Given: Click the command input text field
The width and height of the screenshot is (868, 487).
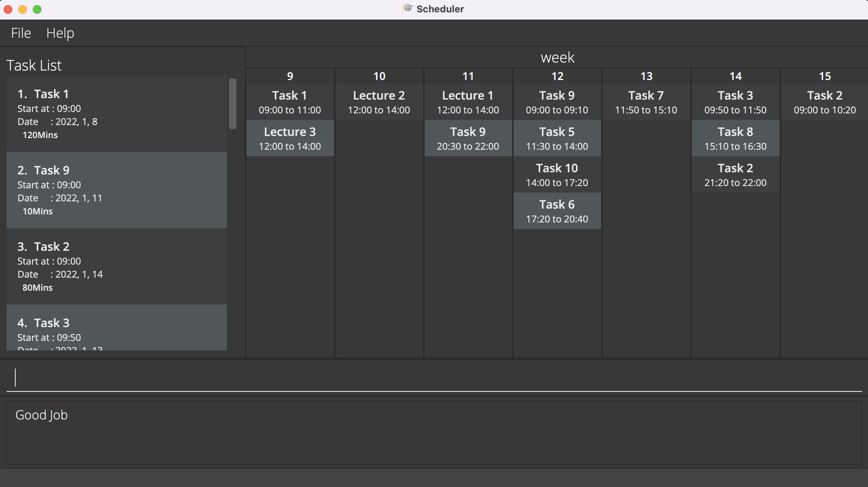Looking at the screenshot, I should coord(434,377).
